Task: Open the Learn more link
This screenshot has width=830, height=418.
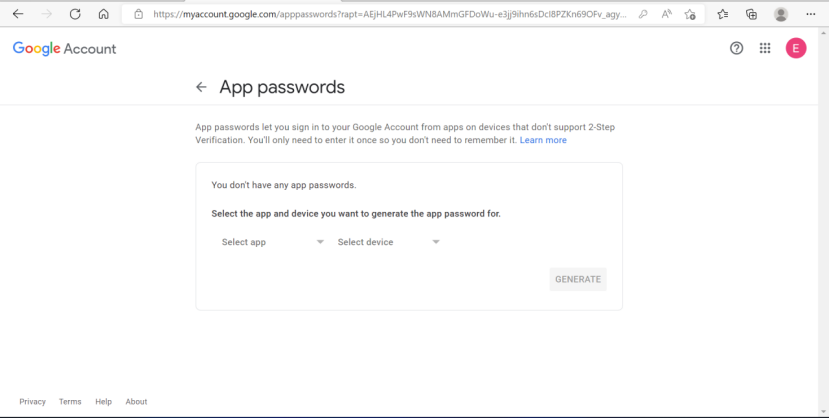Action: (543, 140)
